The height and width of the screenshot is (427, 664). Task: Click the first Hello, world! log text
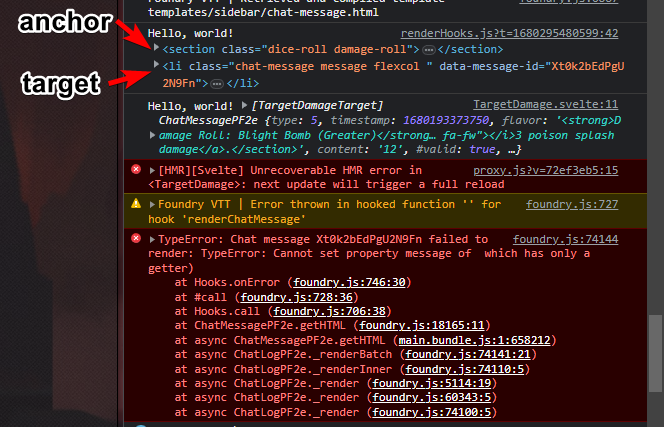coord(191,33)
